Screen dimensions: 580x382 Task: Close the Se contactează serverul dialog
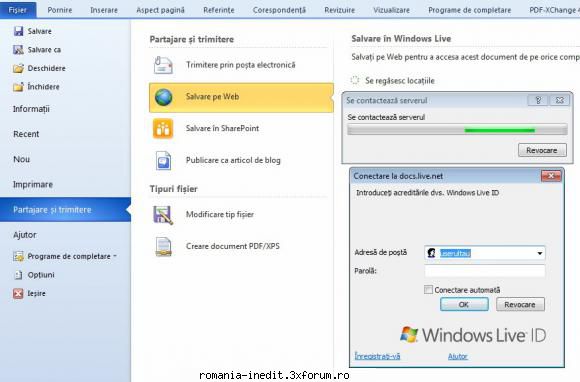(x=559, y=100)
